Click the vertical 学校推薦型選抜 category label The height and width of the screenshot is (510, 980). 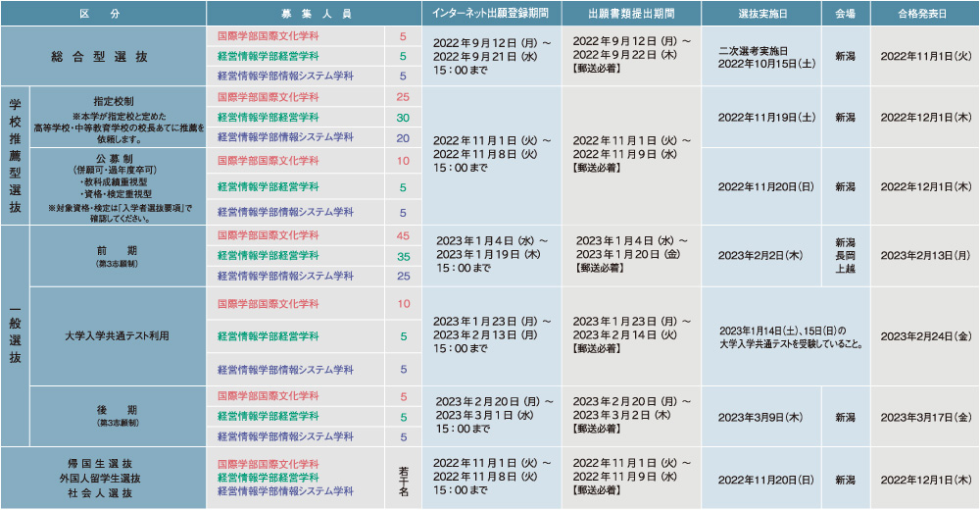point(15,155)
